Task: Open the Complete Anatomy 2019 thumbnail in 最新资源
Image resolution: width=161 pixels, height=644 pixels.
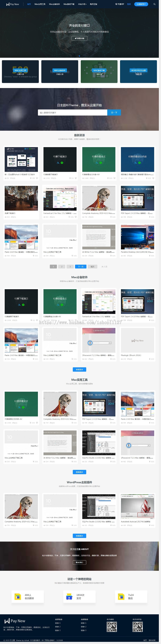Action: (x=99, y=198)
